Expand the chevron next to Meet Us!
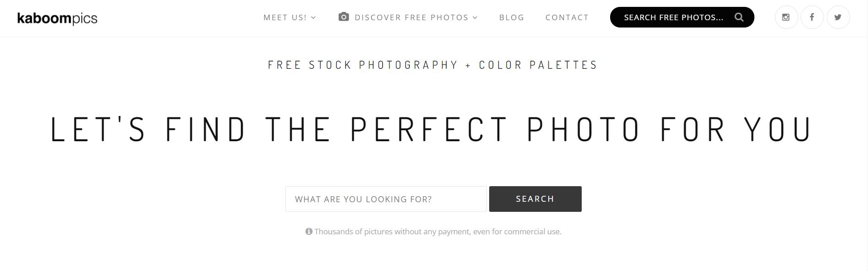Image resolution: width=868 pixels, height=271 pixels. 314,18
